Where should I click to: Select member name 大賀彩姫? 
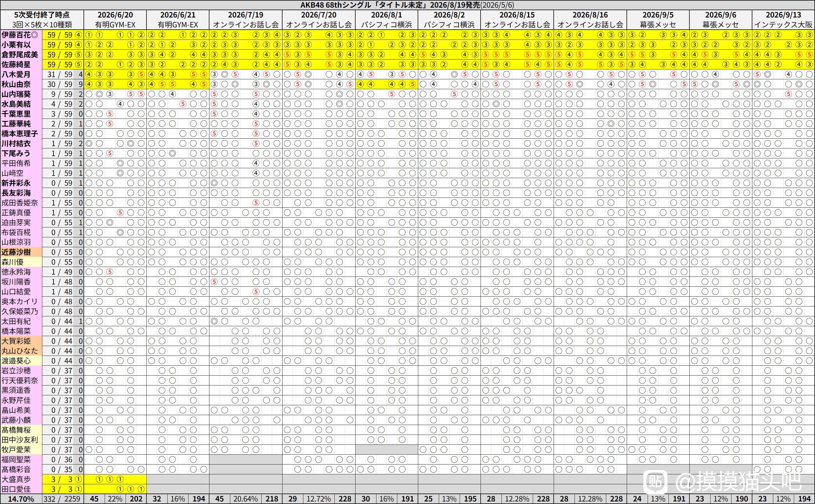(16, 341)
